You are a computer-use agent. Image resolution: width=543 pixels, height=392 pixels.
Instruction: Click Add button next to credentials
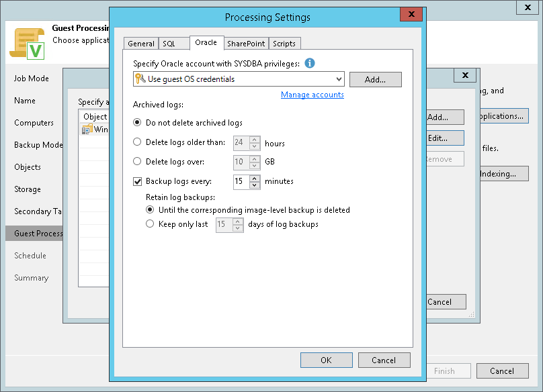376,80
